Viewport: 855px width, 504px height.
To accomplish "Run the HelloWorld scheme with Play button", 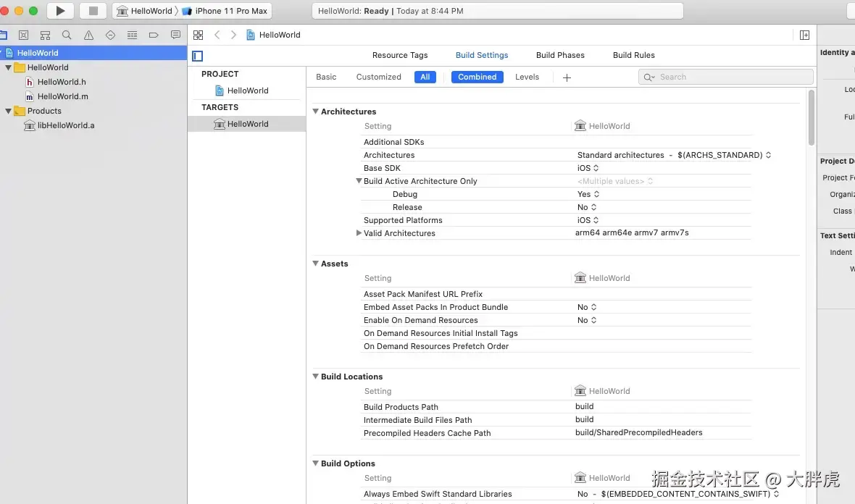I will [x=60, y=11].
